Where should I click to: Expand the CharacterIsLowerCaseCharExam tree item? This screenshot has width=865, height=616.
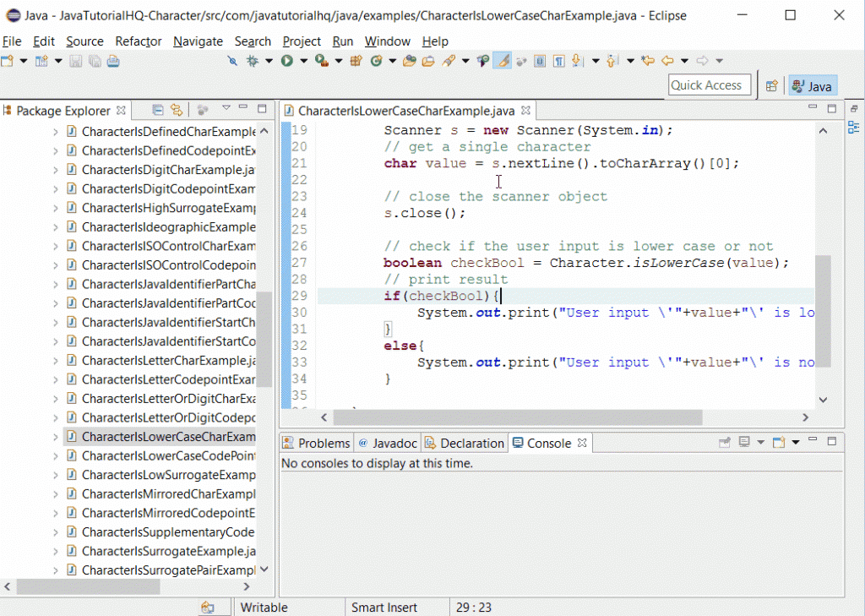click(x=55, y=437)
